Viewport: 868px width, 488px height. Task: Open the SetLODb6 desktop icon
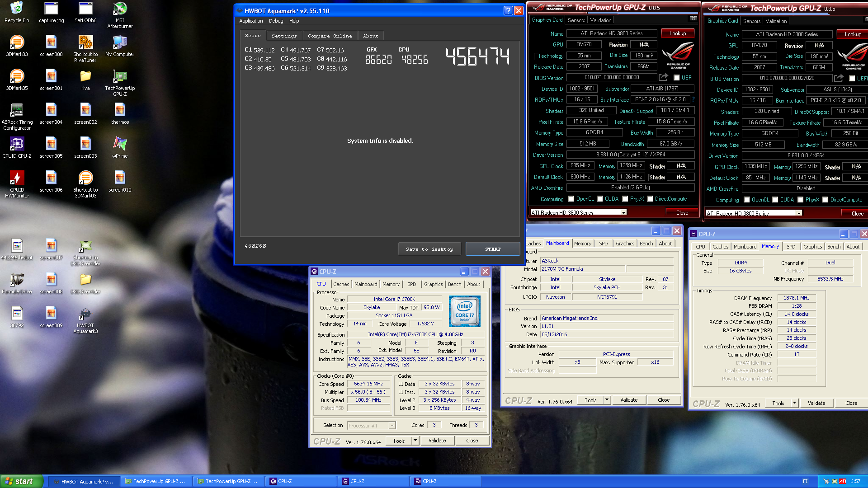(85, 12)
